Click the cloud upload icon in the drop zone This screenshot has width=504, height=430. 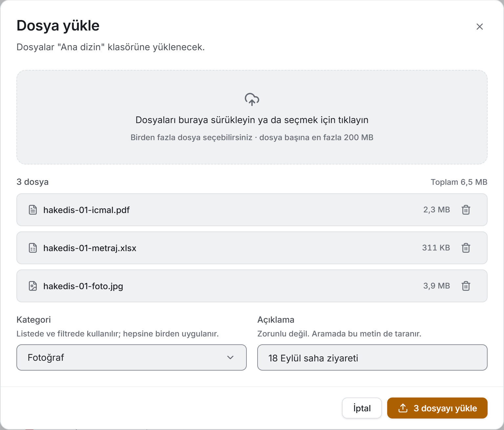coord(252,99)
